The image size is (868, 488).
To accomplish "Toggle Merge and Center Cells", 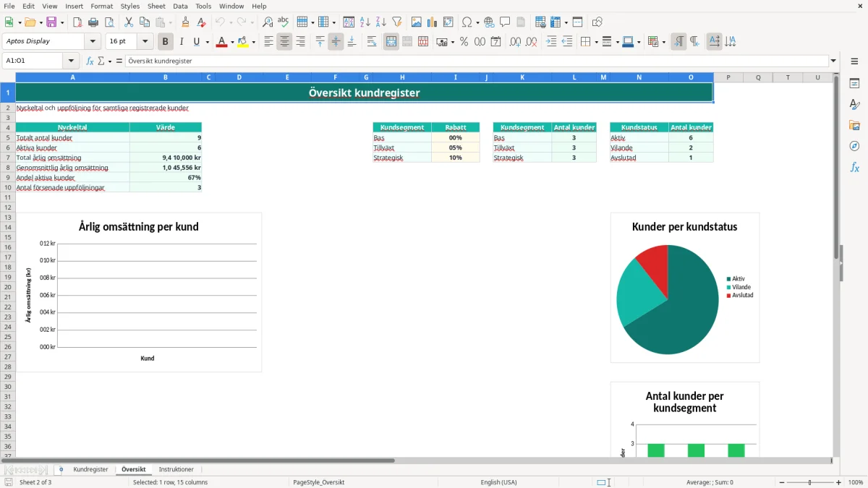I will click(391, 42).
